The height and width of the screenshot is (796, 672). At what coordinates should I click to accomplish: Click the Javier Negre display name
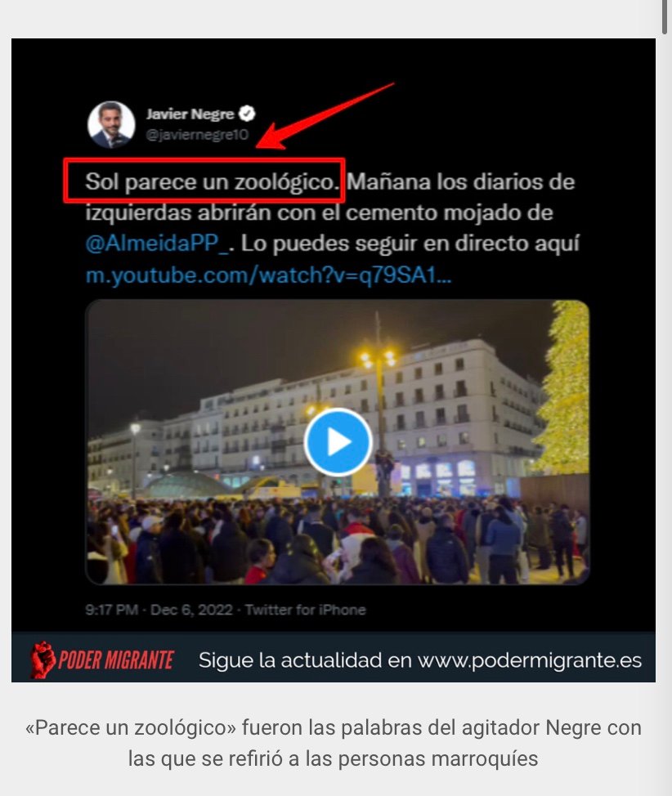pos(190,114)
